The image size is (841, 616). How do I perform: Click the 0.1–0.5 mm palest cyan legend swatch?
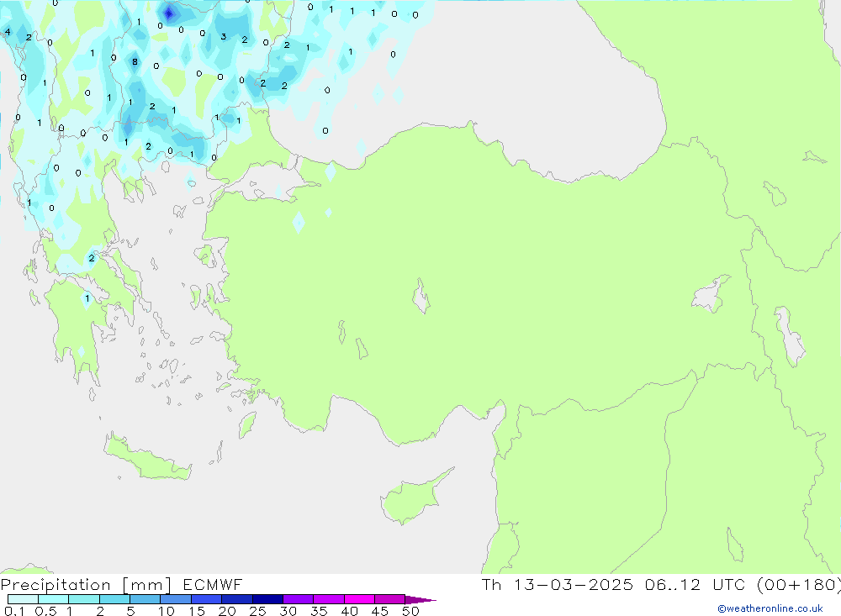[x=23, y=599]
